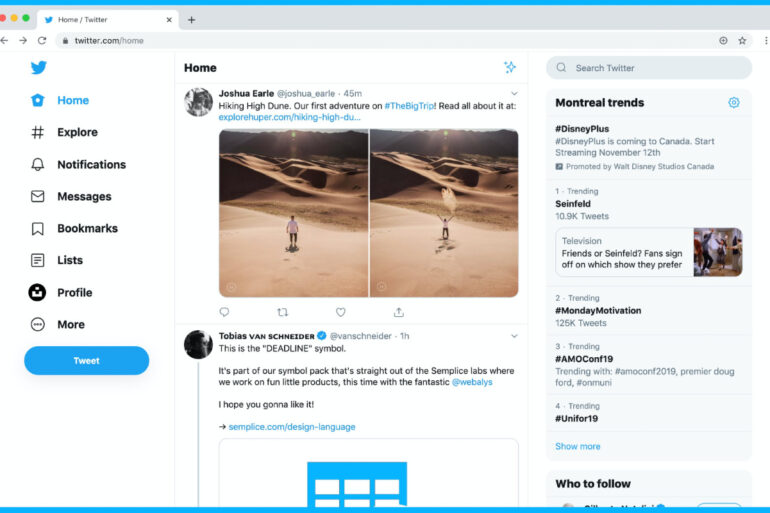Click the bookmark star icon in address bar
This screenshot has height=513, width=770.
point(742,41)
